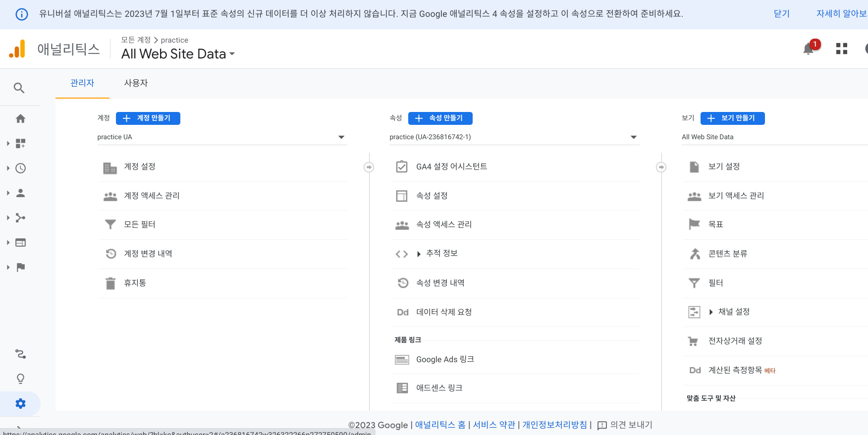Image resolution: width=868 pixels, height=435 pixels.
Task: Open the Acquisition arrows icon
Action: coord(20,217)
